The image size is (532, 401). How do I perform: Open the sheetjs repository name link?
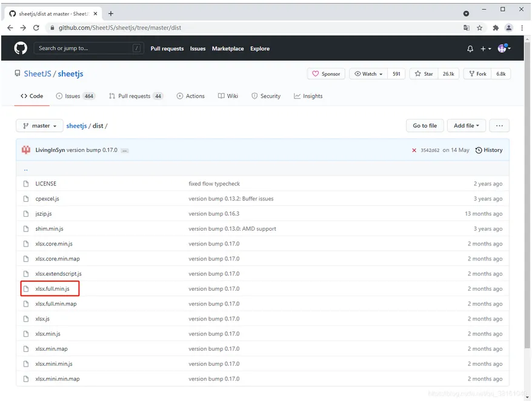70,74
